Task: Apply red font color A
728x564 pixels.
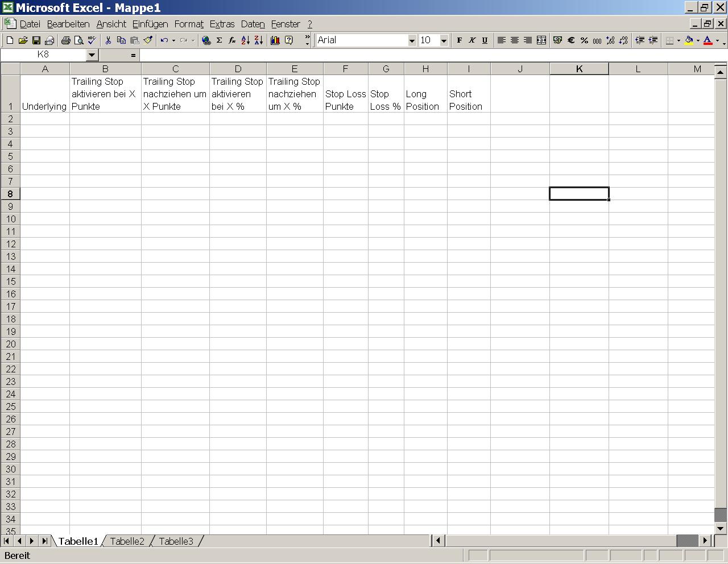Action: pyautogui.click(x=708, y=40)
